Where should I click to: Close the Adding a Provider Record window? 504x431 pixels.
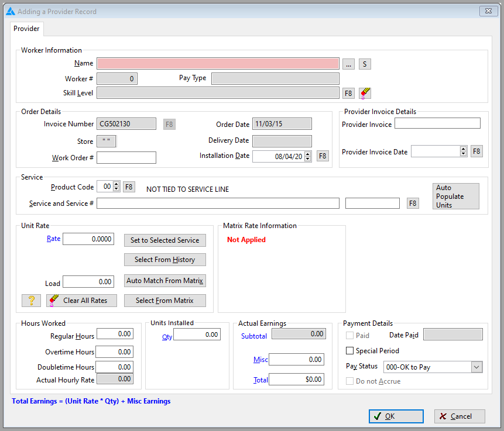489,11
